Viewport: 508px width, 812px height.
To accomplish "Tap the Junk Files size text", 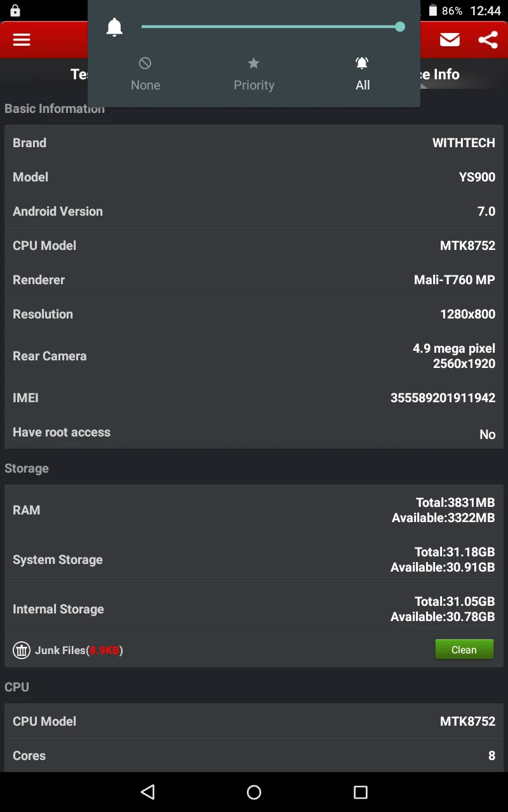I will pos(105,650).
